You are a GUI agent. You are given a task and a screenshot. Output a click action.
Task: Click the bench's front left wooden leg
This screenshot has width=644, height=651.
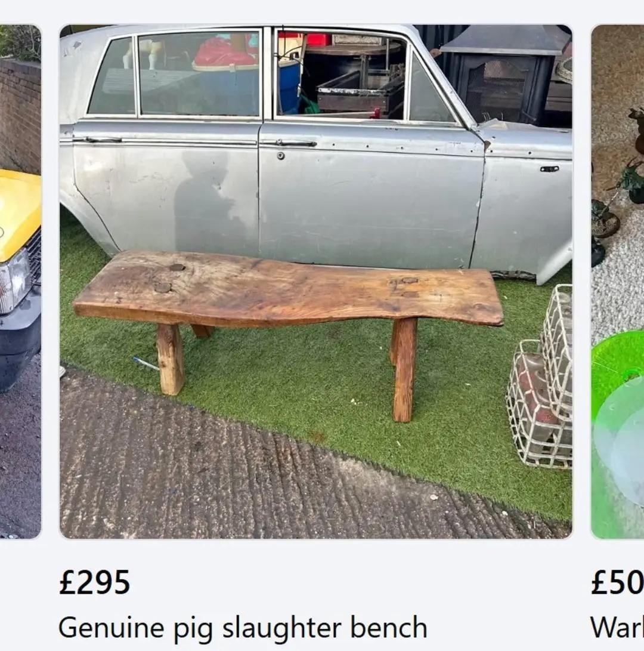[171, 359]
